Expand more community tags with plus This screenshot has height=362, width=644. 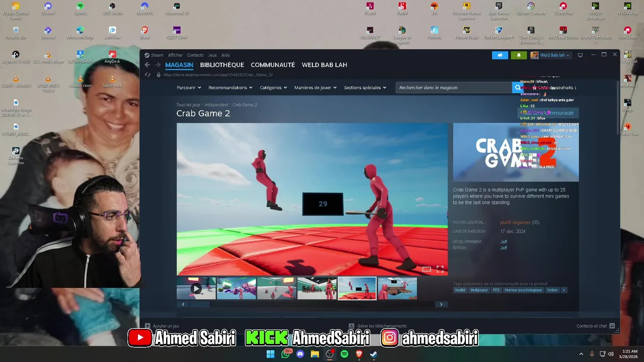563,290
